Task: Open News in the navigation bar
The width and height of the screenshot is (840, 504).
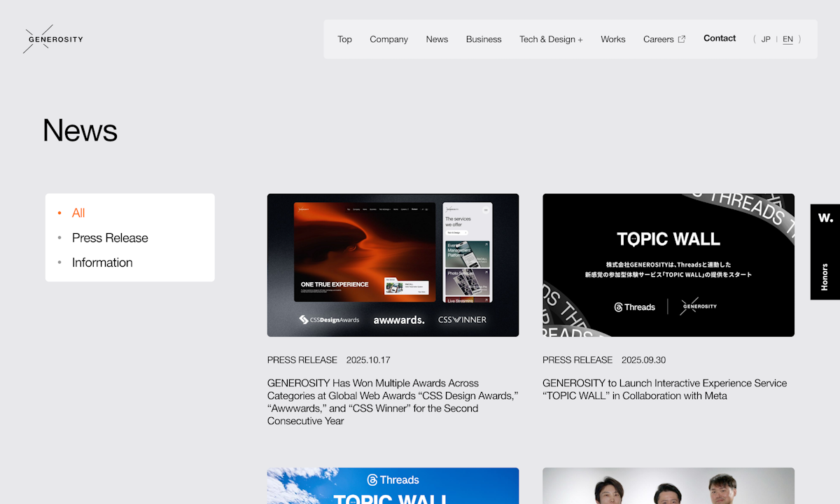Action: pos(437,39)
